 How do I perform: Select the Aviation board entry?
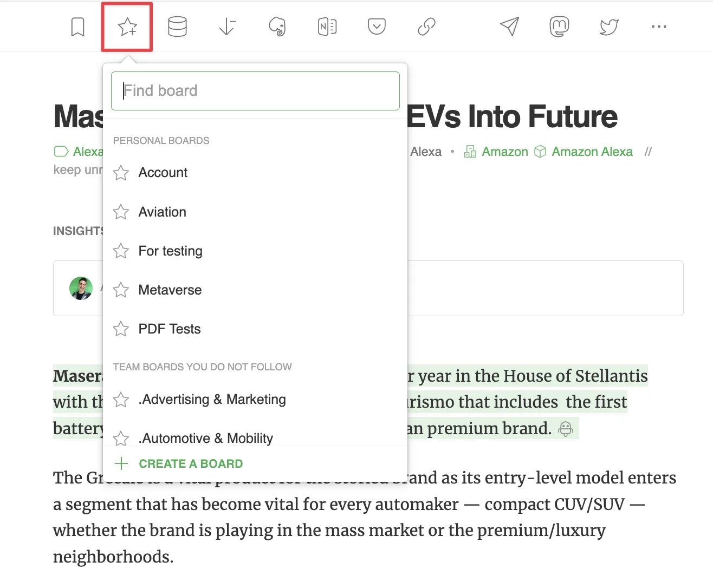[x=255, y=212]
